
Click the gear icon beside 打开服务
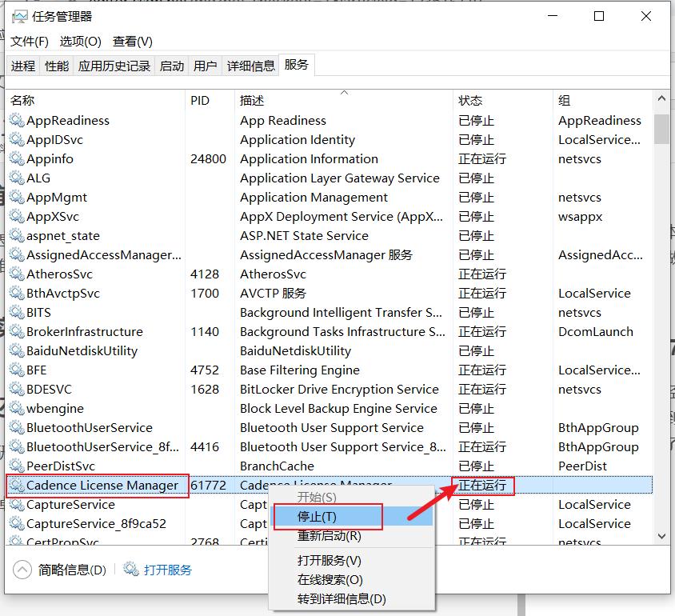click(x=131, y=570)
